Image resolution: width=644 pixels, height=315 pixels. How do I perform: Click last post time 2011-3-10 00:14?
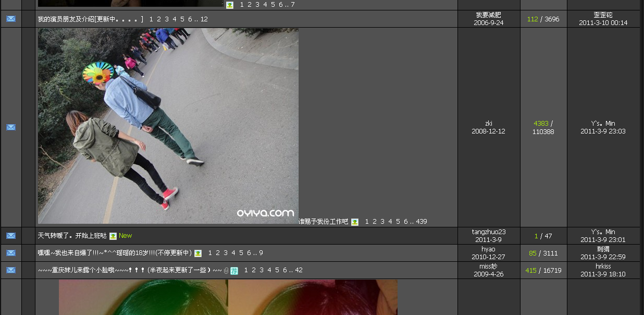[603, 23]
